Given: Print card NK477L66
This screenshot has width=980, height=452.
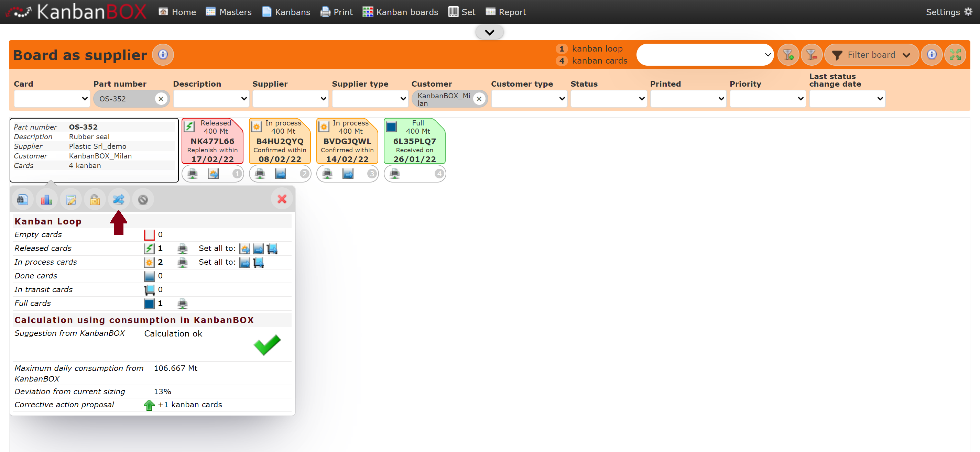Looking at the screenshot, I should (x=193, y=174).
